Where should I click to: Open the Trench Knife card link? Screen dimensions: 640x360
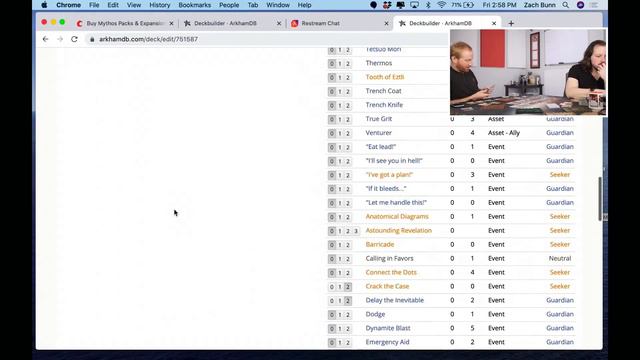(x=384, y=105)
